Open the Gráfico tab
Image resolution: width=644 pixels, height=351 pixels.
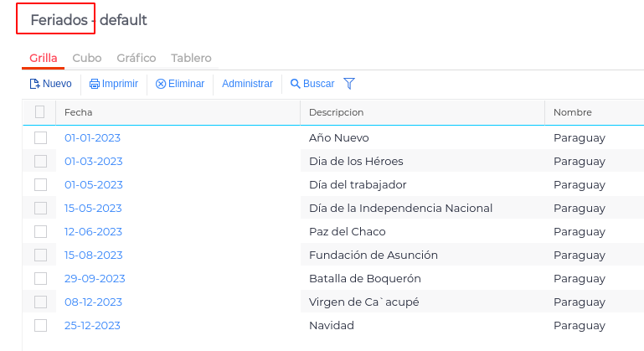tap(137, 58)
